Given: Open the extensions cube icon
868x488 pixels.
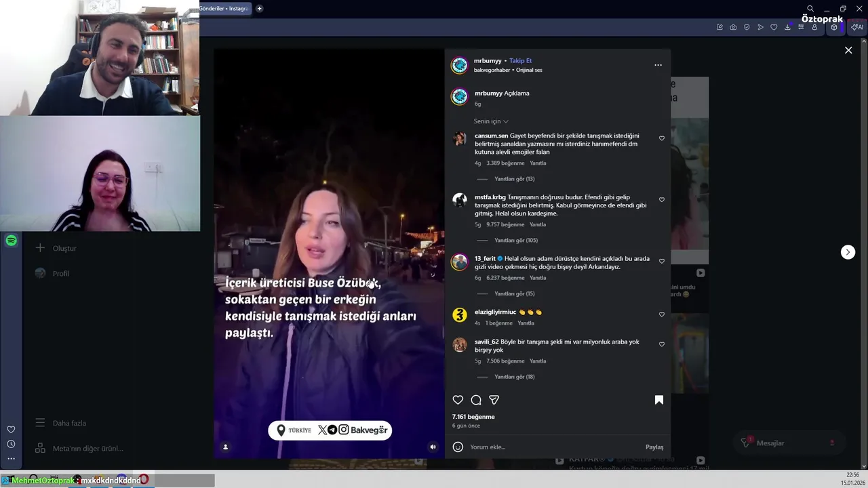Looking at the screenshot, I should coord(835,27).
